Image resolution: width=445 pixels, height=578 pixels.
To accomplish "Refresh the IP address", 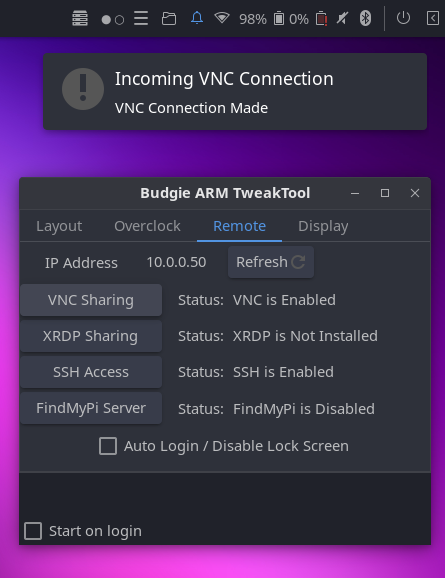I will [271, 262].
